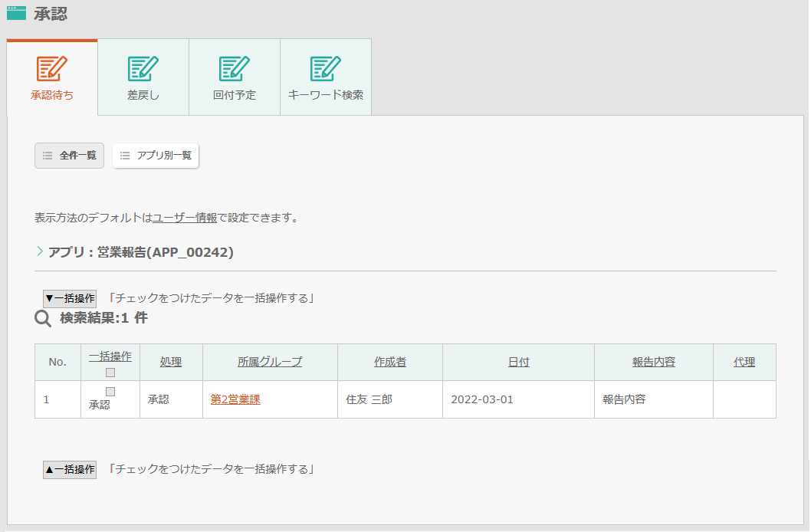Click the 住友 三郎 cell
811x532 pixels.
tap(390, 399)
